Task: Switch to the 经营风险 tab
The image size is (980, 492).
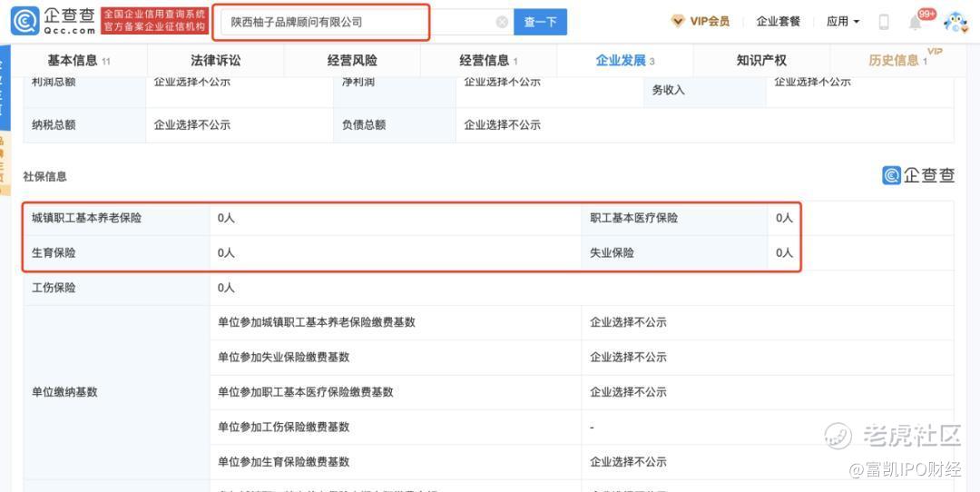Action: click(352, 61)
